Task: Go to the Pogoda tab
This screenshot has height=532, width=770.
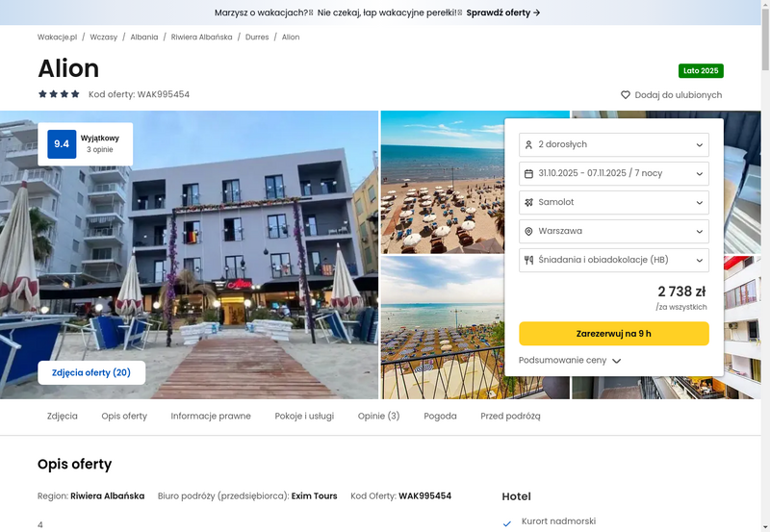Action: click(440, 417)
